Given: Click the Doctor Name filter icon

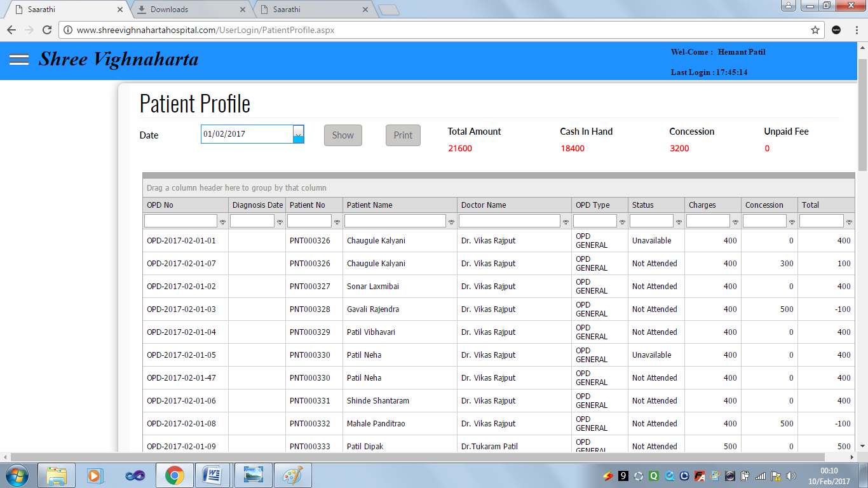Looking at the screenshot, I should 566,222.
